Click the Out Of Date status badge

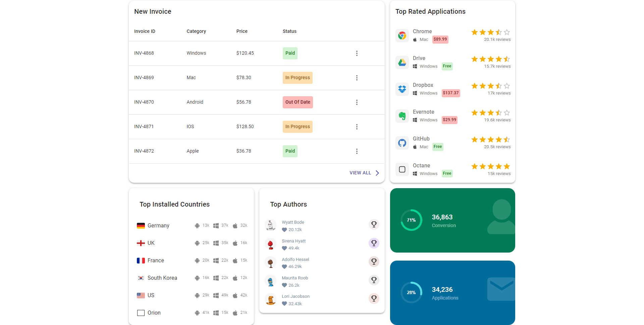[x=298, y=102]
